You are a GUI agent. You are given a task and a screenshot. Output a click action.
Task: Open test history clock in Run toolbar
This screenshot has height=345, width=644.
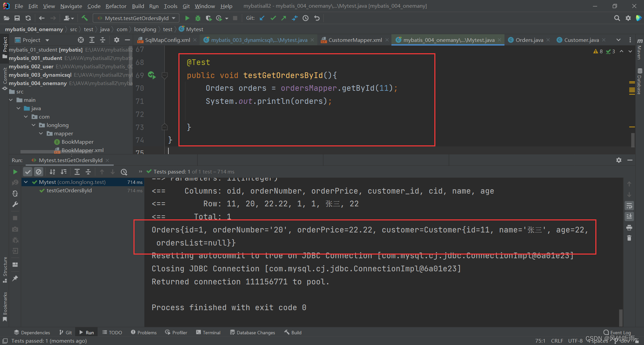point(124,172)
